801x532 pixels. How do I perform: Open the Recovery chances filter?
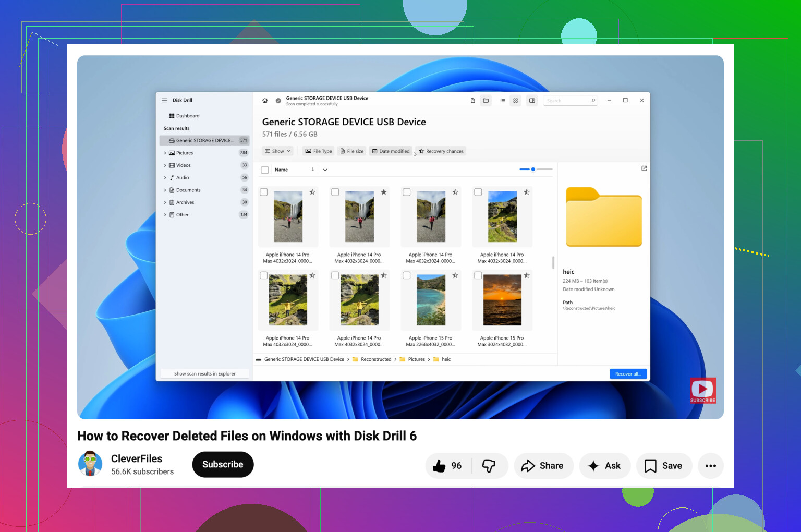[441, 151]
